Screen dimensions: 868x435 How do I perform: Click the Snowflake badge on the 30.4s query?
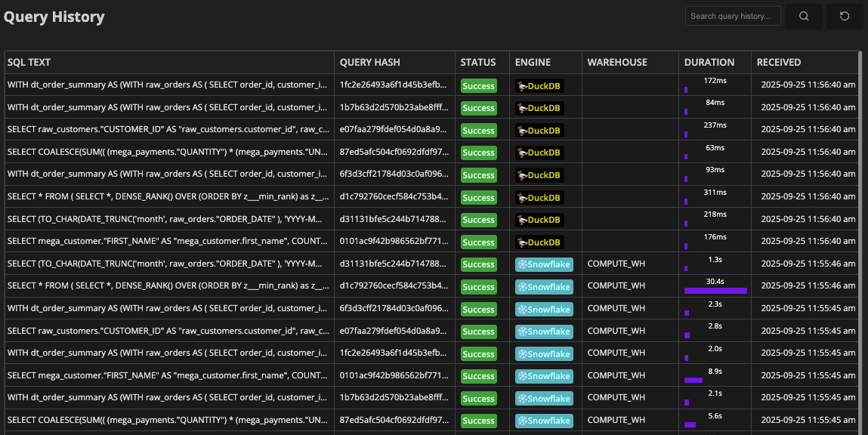(544, 287)
